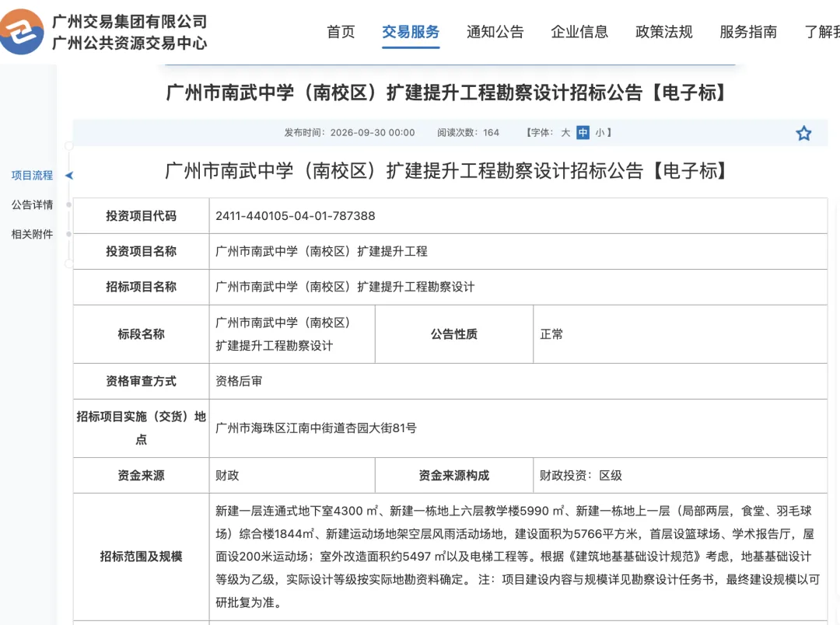Click address 广州市海珠区江南中街道杏园大街81号
This screenshot has width=840, height=625.
point(316,428)
